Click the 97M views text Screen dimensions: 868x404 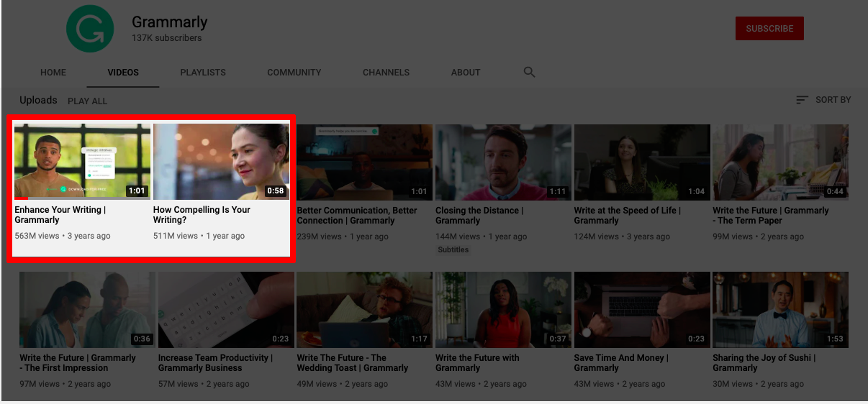coord(40,384)
